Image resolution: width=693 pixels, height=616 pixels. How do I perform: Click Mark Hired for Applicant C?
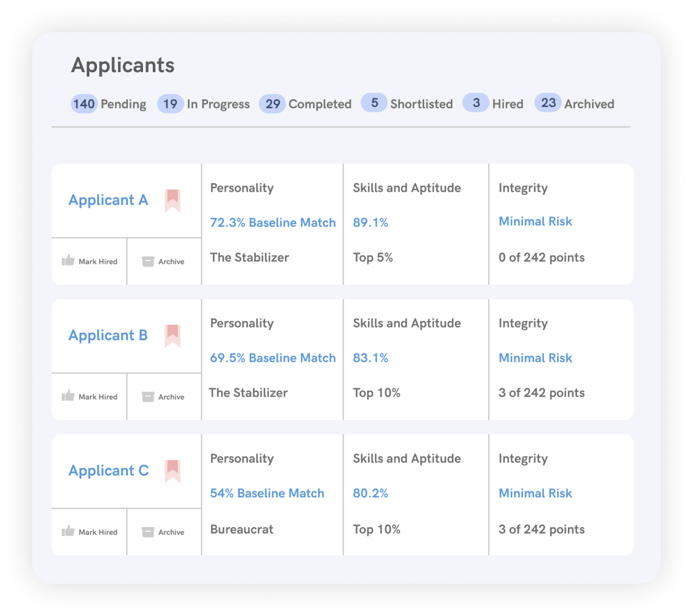[89, 532]
